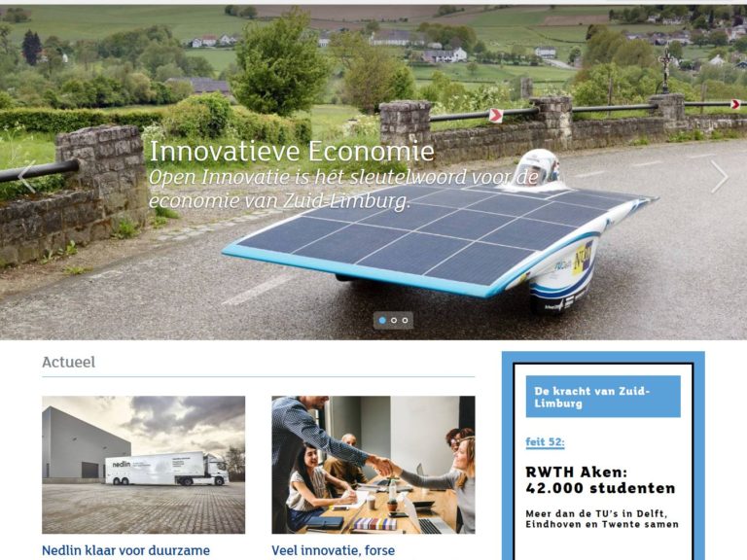This screenshot has width=747, height=560.
Task: Click the RWTH Aken 42.000 studenten headline
Action: pos(600,480)
